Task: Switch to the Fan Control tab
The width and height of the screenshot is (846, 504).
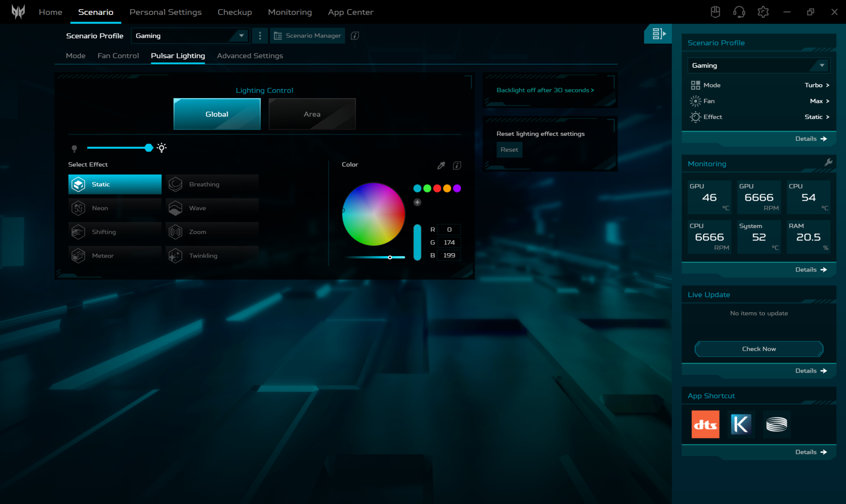Action: coord(118,56)
